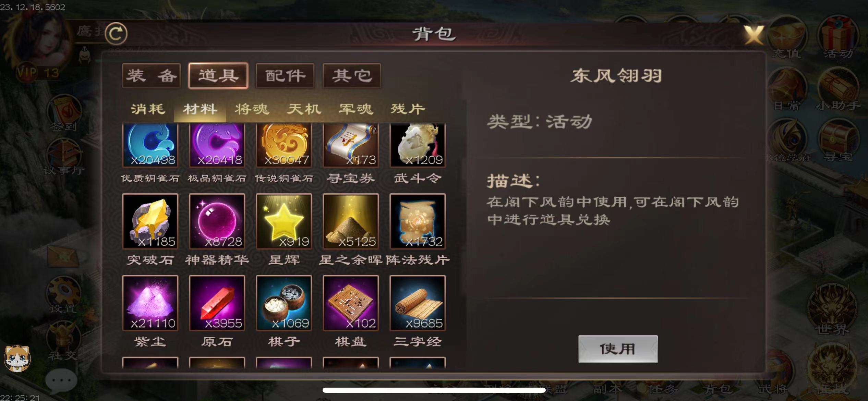The width and height of the screenshot is (868, 401).
Task: Open the 残片 fragments sub-tab
Action: pyautogui.click(x=408, y=109)
